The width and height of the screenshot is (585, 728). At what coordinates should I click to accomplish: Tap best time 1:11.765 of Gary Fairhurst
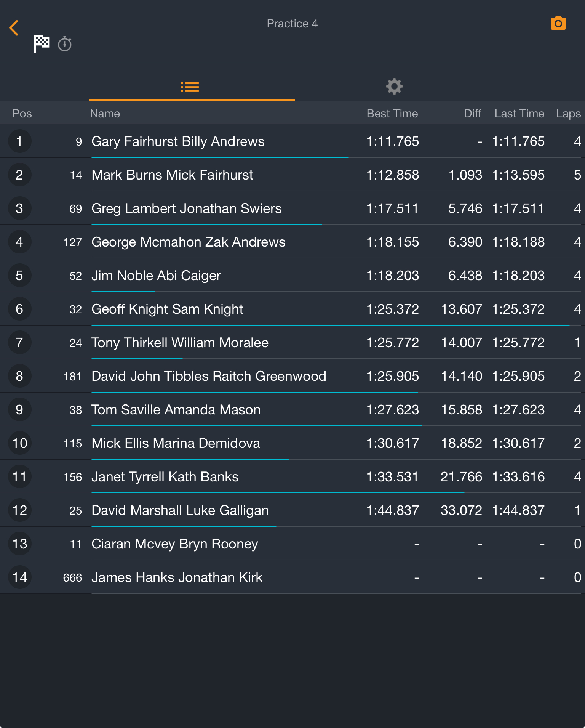tap(392, 141)
